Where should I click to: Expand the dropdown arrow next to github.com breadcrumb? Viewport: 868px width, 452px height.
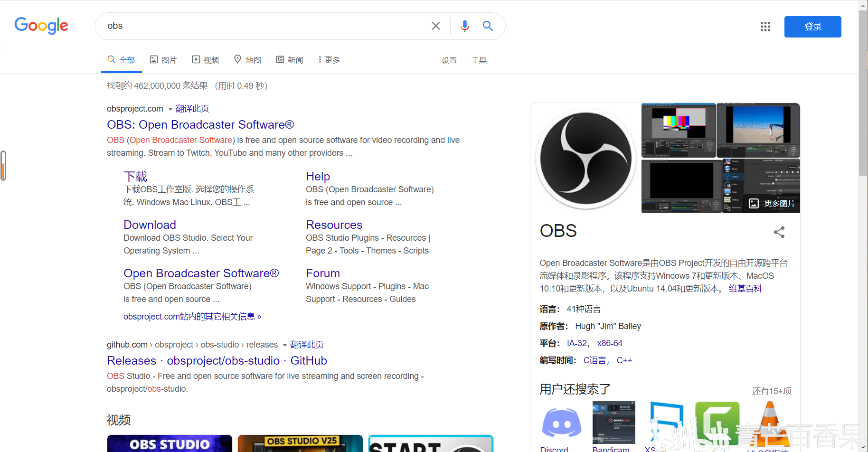click(285, 345)
